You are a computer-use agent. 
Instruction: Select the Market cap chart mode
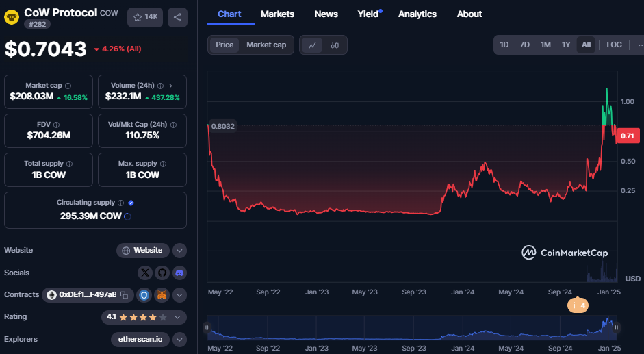(x=266, y=45)
